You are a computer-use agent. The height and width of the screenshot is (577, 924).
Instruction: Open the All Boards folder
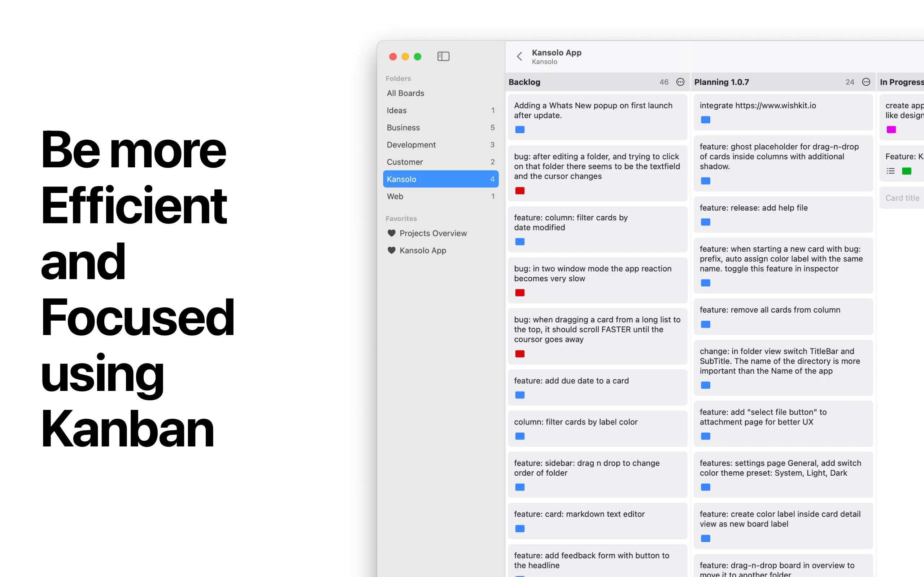pos(405,93)
